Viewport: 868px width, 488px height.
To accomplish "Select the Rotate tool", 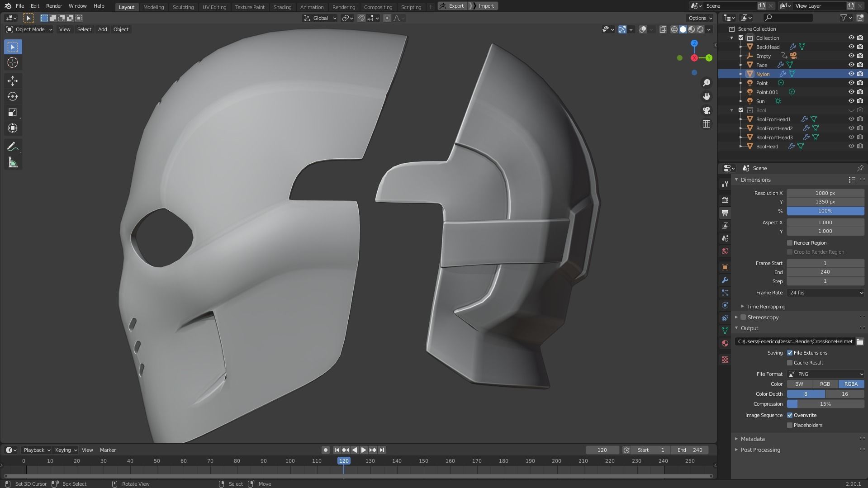I will coord(13,96).
